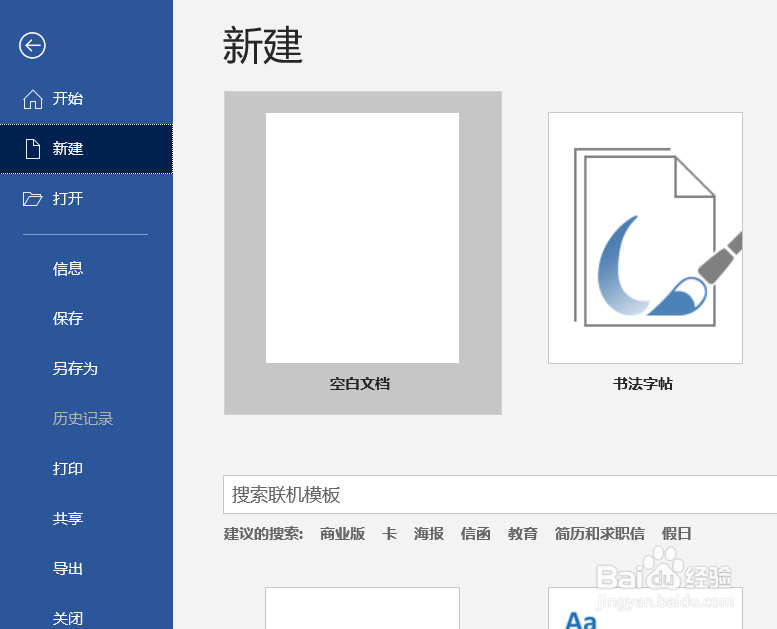The width and height of the screenshot is (777, 629).
Task: Click the home icon beside 开始
Action: point(33,99)
